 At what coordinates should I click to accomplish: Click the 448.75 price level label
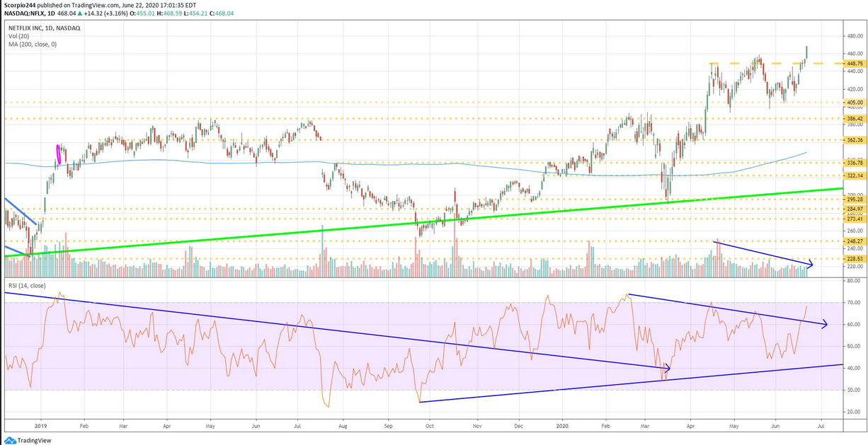[x=854, y=62]
